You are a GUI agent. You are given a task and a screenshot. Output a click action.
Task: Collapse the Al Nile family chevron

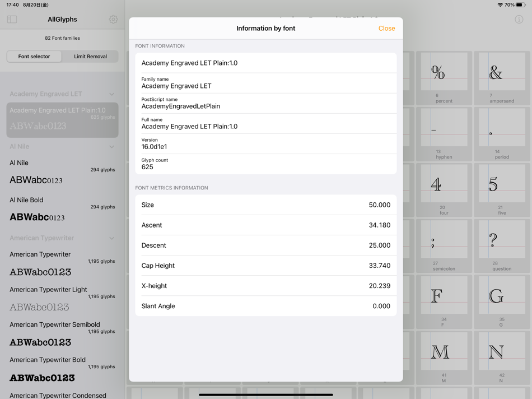(111, 147)
